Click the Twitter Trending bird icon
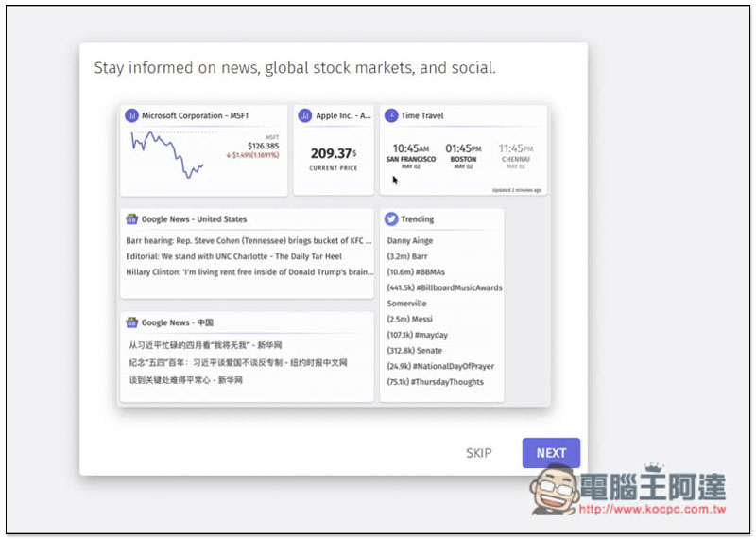This screenshot has height=540, width=756. [391, 219]
